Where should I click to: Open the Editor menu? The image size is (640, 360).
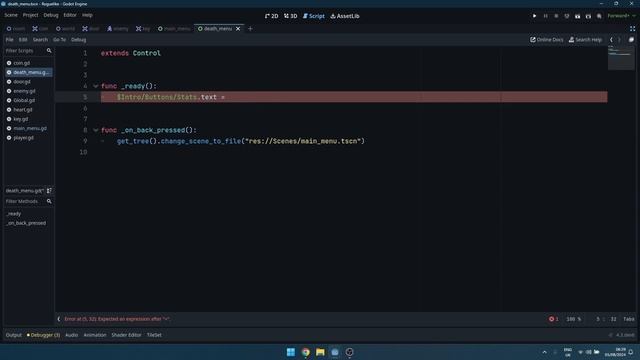point(70,15)
